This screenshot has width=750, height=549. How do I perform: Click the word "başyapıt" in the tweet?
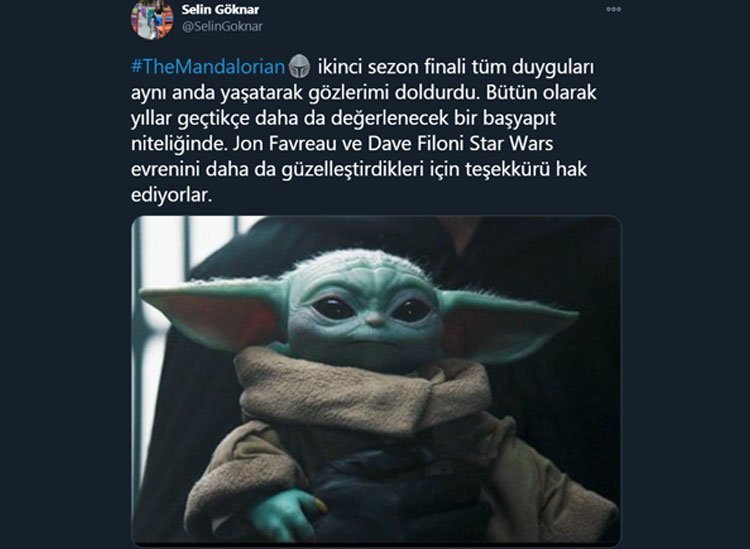tap(519, 119)
